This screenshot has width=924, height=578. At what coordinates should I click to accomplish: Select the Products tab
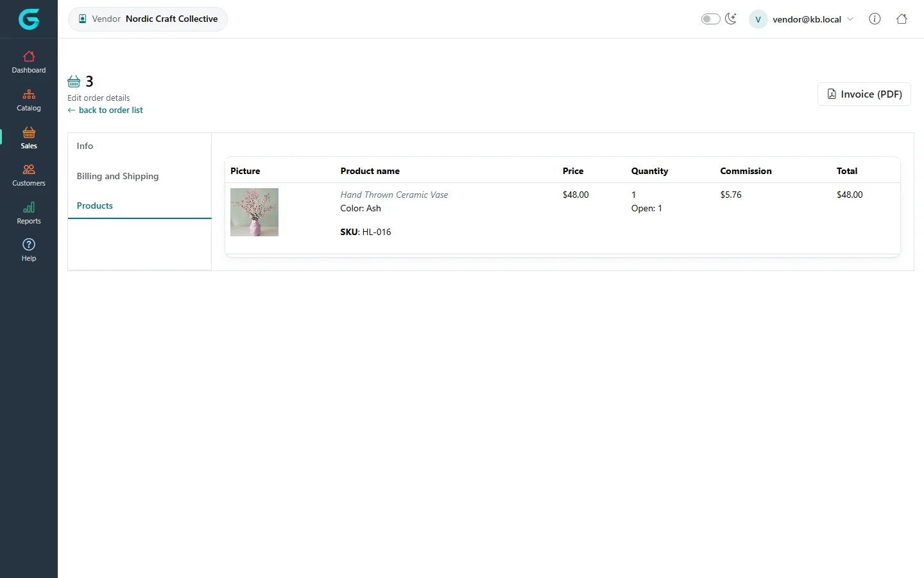[x=140, y=206]
